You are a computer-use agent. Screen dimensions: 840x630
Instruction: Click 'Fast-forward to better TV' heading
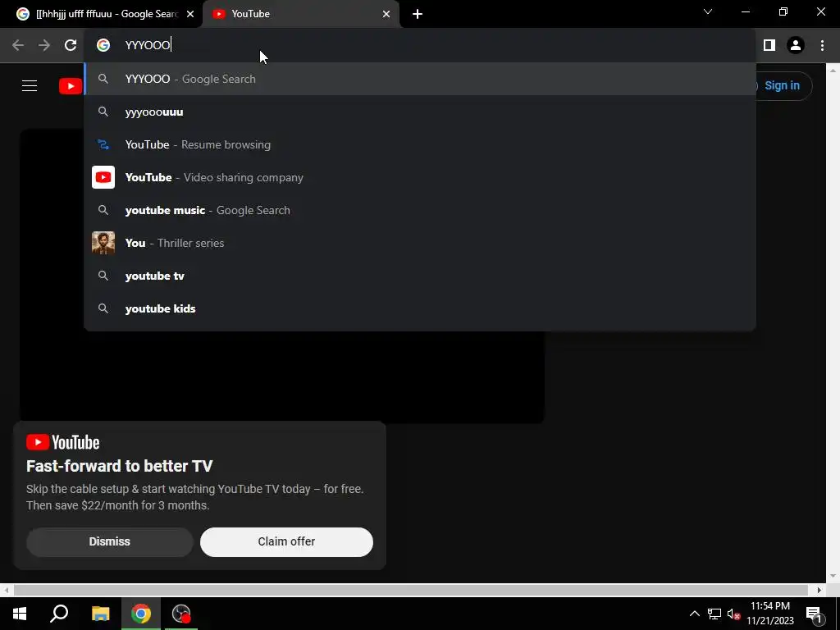click(x=120, y=466)
